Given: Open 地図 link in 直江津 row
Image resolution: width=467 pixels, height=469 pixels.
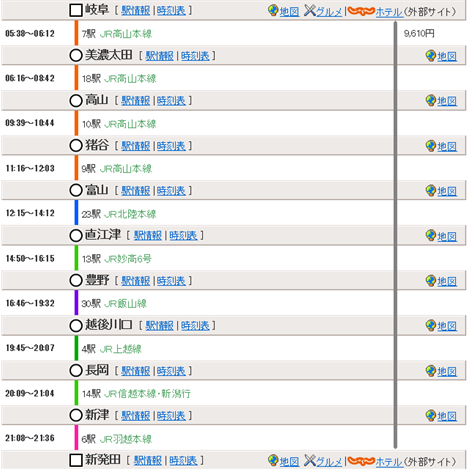Looking at the screenshot, I should point(447,236).
